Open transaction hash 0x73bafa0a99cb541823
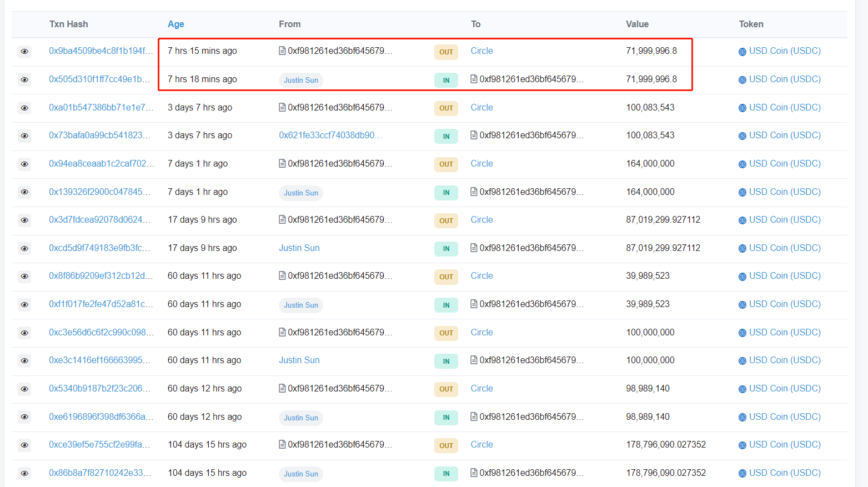Screen dimensions: 868x487 point(100,135)
